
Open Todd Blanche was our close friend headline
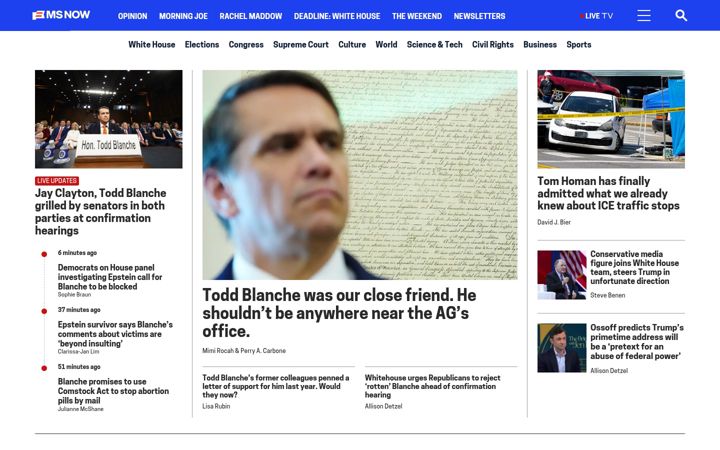(x=339, y=313)
